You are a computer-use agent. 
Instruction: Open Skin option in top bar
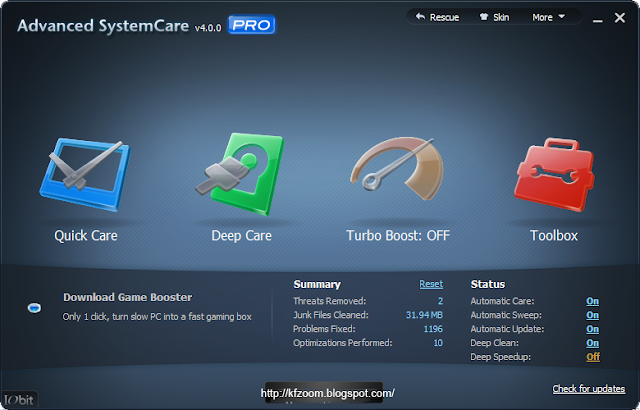(494, 17)
